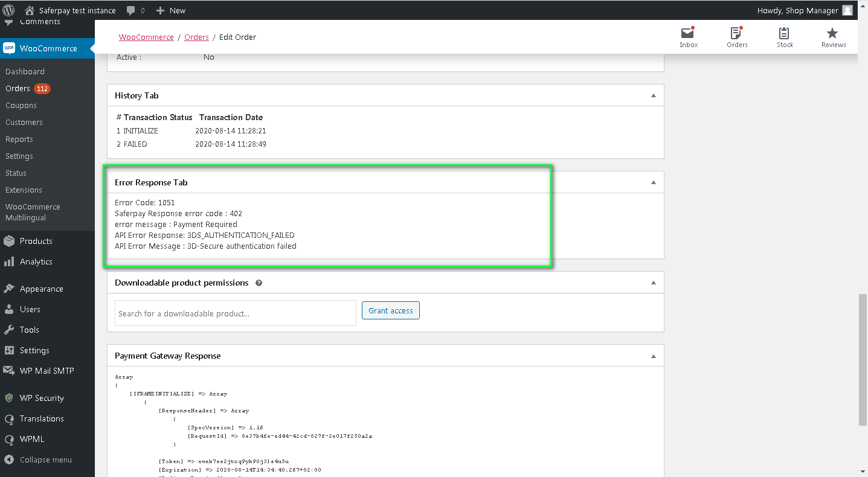Click the vertical page scrollbar thumb

click(863, 360)
